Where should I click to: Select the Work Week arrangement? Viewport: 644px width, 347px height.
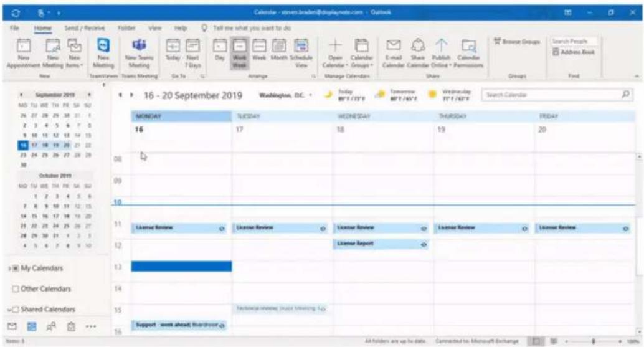239,54
